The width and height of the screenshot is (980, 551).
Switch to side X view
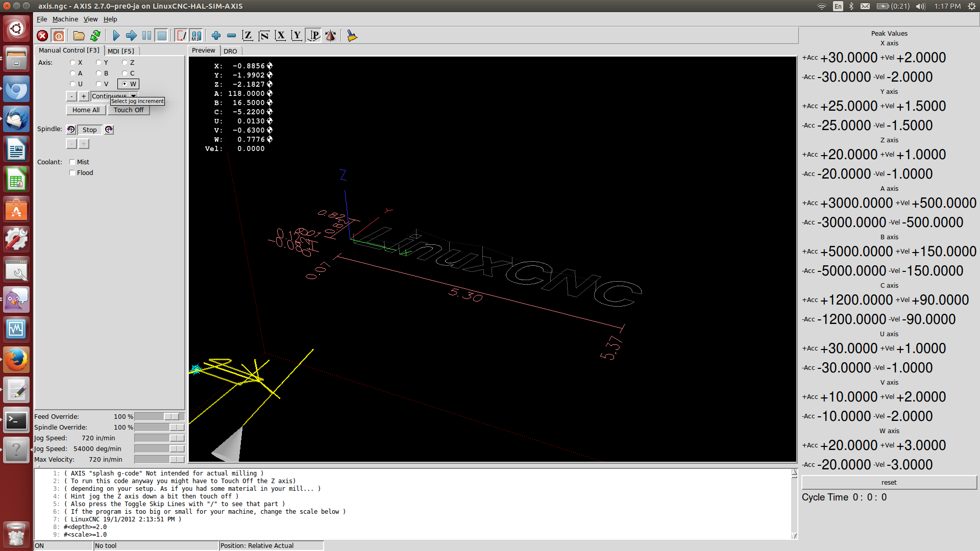[280, 36]
